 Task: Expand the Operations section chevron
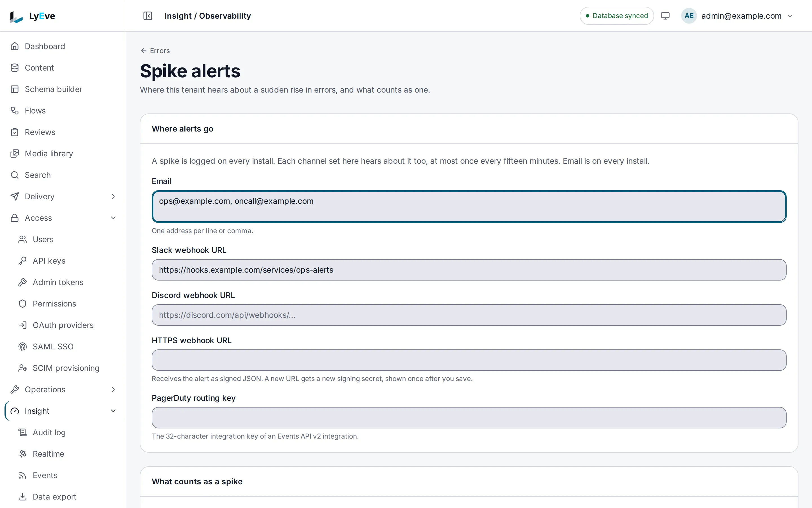[x=113, y=389]
